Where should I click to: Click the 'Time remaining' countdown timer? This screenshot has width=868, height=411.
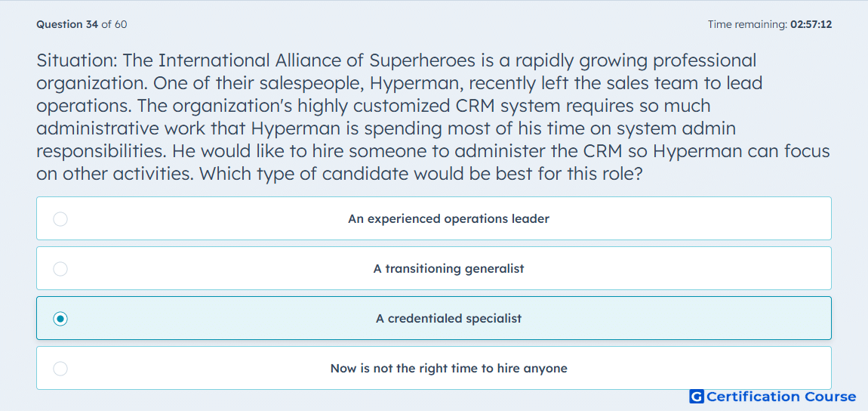point(769,24)
